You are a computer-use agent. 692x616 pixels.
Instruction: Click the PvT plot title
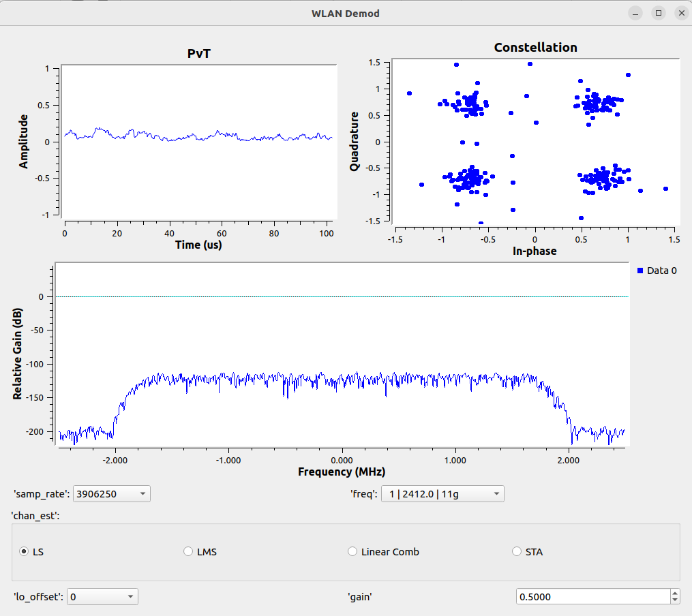pos(199,53)
